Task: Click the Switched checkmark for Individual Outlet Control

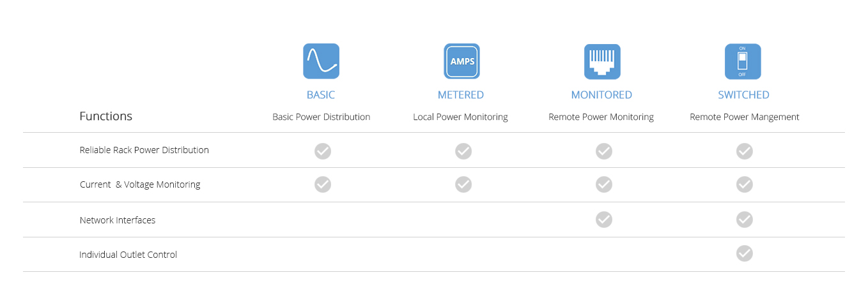Action: click(x=744, y=253)
